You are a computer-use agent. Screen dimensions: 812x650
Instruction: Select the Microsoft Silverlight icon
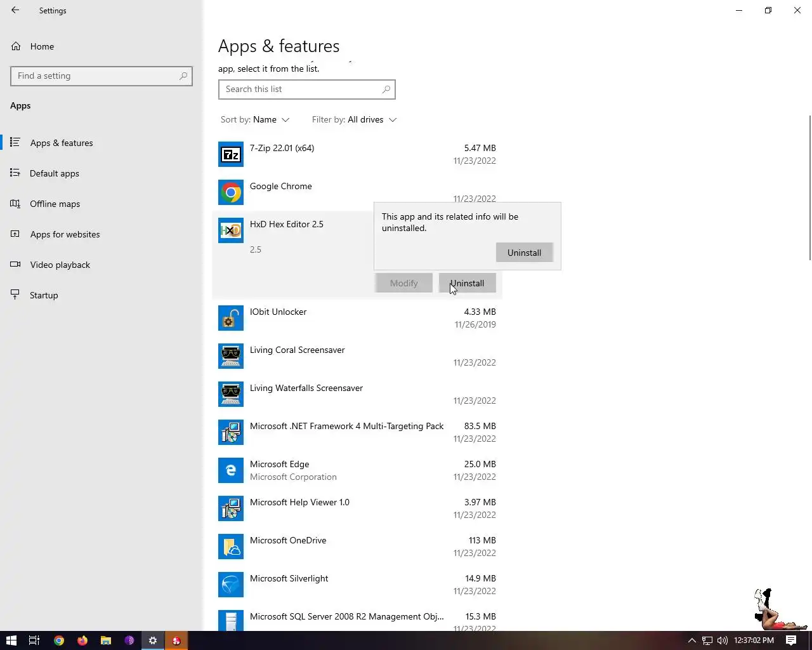tap(231, 585)
